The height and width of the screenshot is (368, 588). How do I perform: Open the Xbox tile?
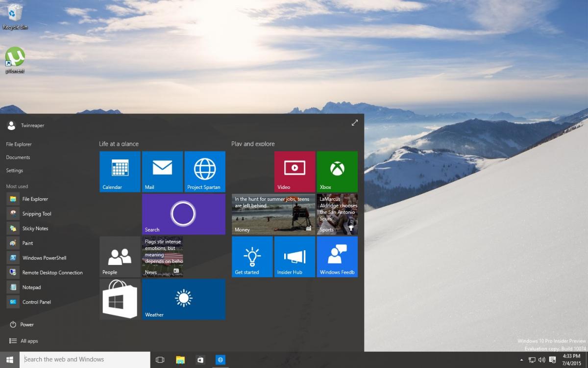tap(337, 171)
